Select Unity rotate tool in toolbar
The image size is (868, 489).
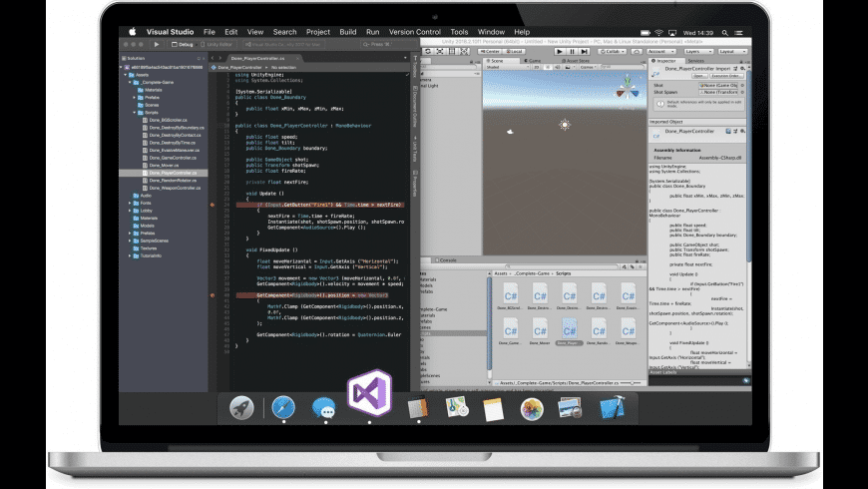point(428,51)
